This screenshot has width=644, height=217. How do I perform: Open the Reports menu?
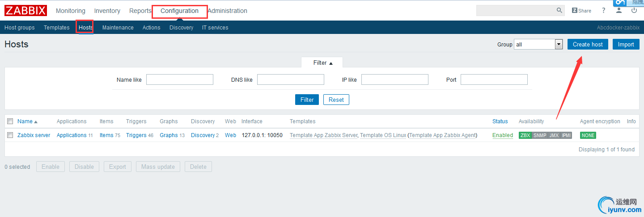tap(140, 11)
